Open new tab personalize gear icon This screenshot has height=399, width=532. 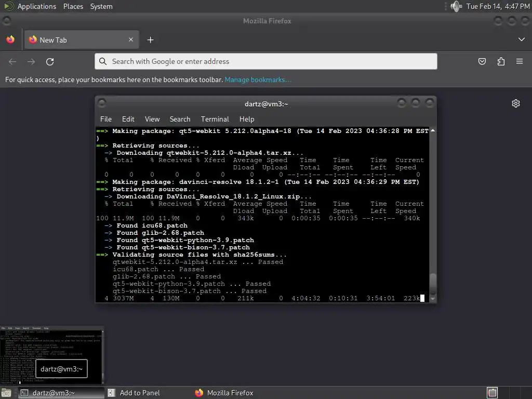click(516, 103)
